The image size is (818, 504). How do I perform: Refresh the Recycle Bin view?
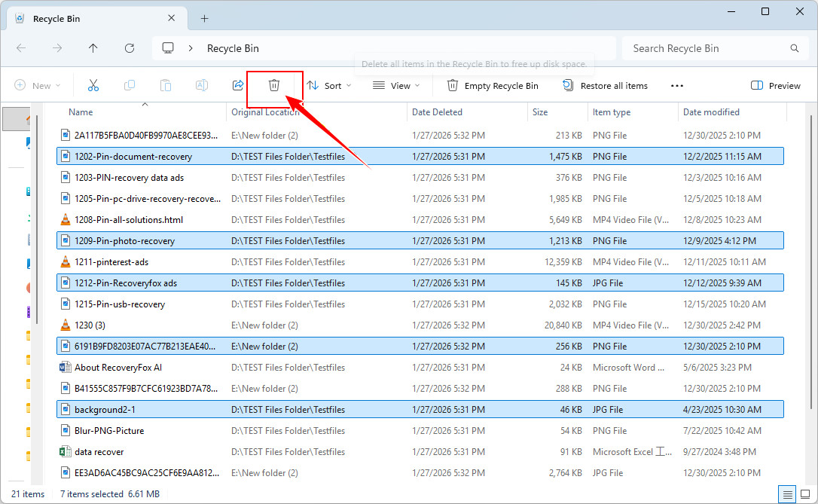click(x=129, y=47)
